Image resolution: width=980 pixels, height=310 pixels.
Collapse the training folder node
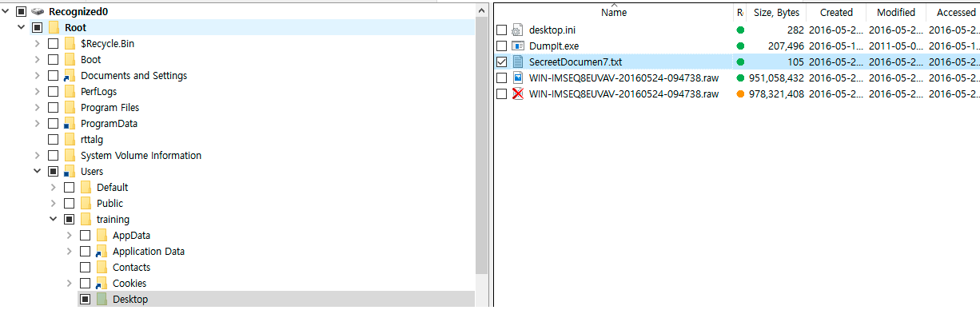[x=54, y=220]
